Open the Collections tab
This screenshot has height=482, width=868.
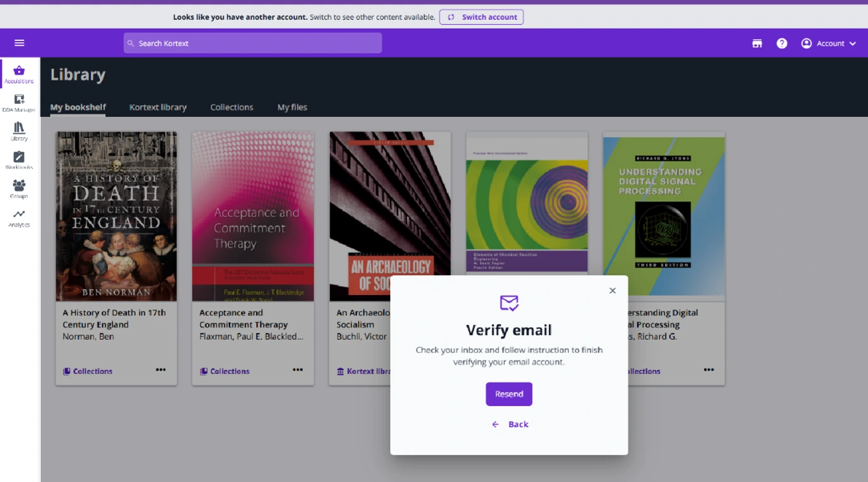coord(232,107)
